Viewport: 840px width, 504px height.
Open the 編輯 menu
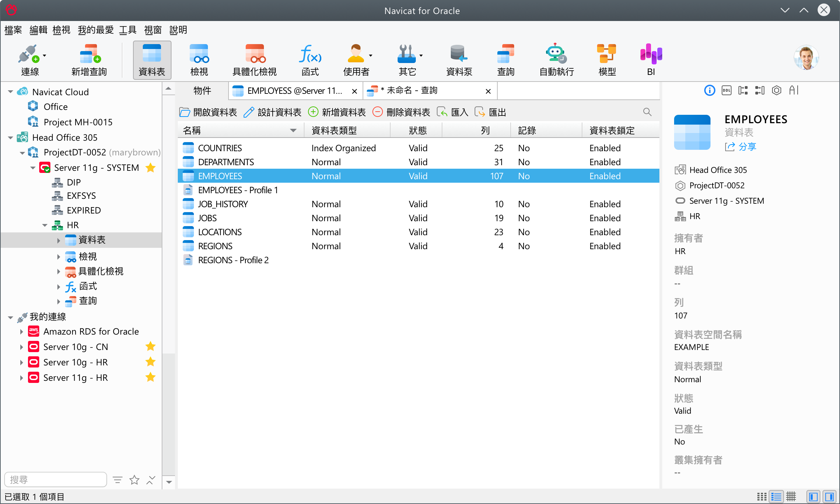coord(38,30)
